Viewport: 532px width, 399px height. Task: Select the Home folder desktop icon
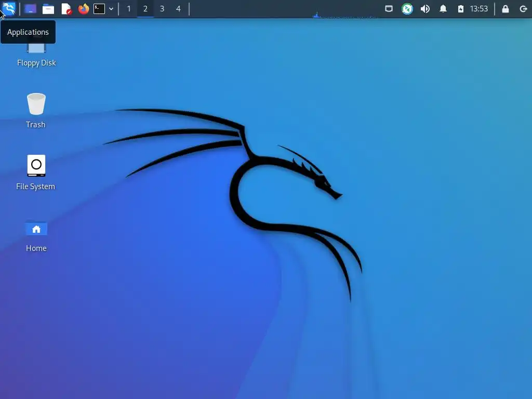pos(36,236)
